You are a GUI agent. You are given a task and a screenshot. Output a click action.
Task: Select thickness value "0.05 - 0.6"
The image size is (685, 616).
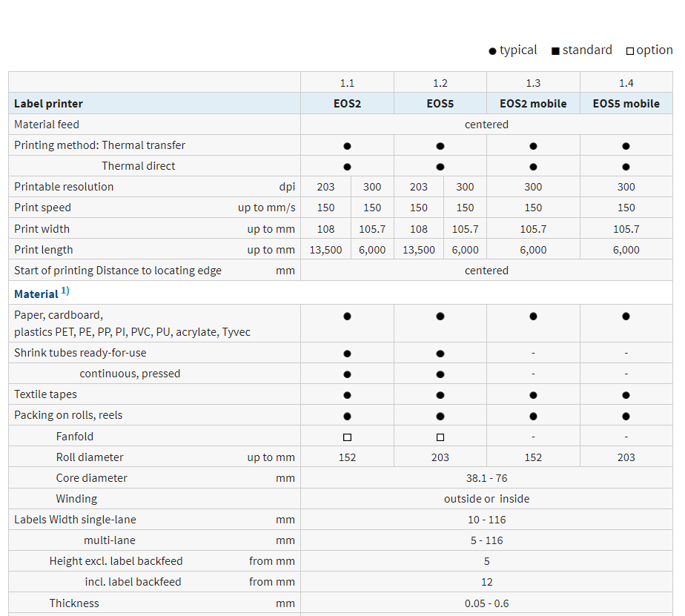tap(486, 603)
